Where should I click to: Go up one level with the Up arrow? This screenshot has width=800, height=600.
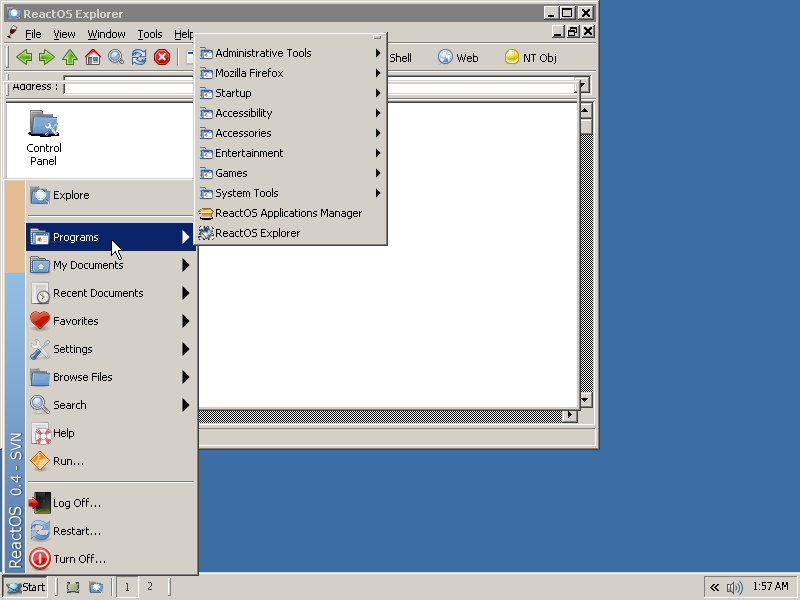tap(69, 57)
